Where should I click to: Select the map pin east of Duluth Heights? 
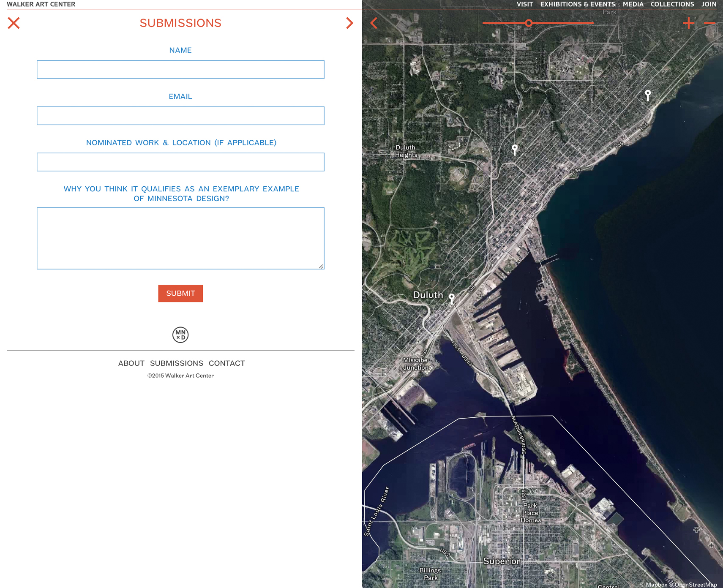click(x=514, y=150)
